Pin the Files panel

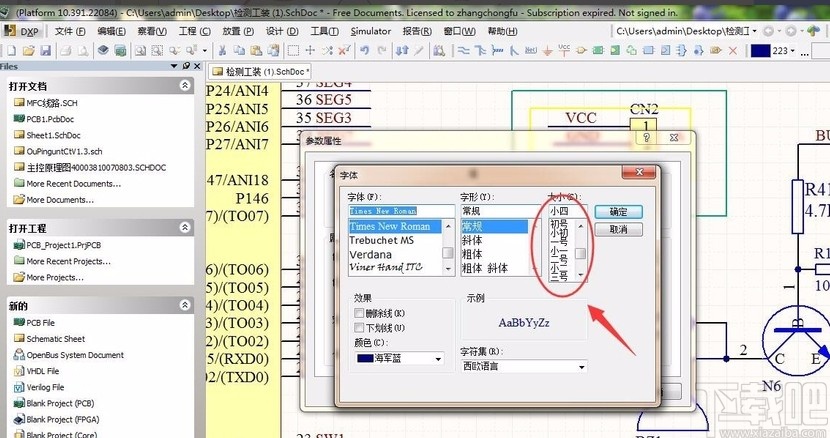click(x=186, y=66)
